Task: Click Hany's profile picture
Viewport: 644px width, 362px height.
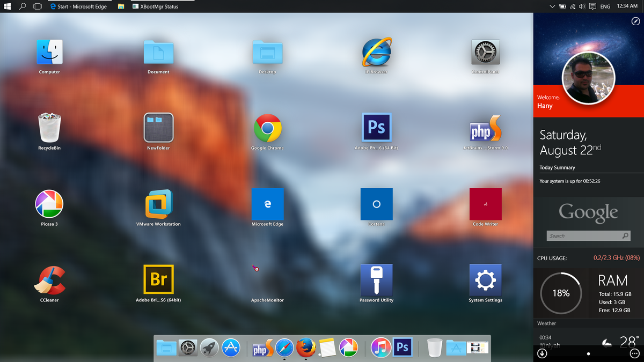Action: [x=588, y=78]
